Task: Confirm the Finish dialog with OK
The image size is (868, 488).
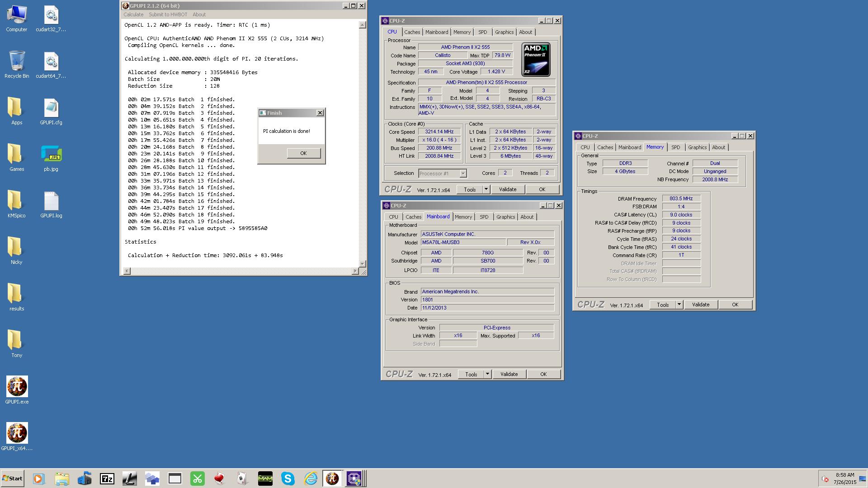Action: [303, 153]
